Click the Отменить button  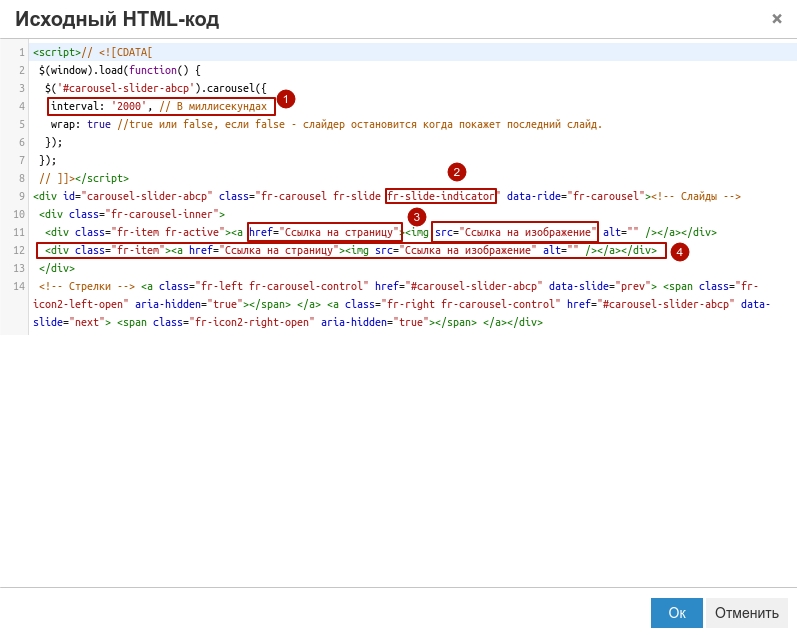click(746, 613)
